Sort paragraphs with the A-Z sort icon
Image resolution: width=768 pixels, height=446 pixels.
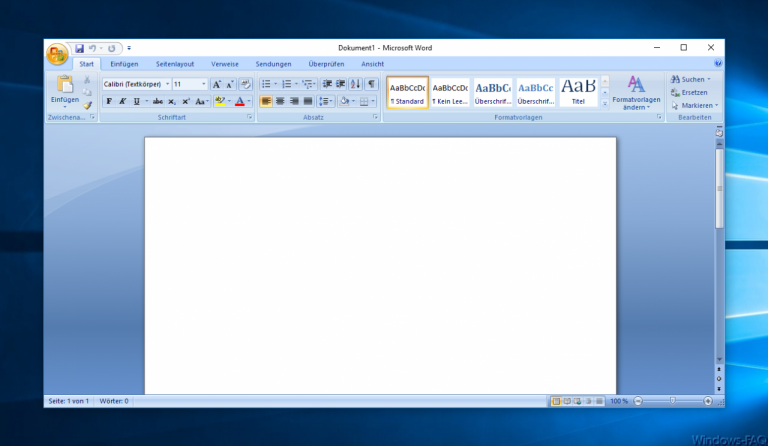click(x=356, y=84)
